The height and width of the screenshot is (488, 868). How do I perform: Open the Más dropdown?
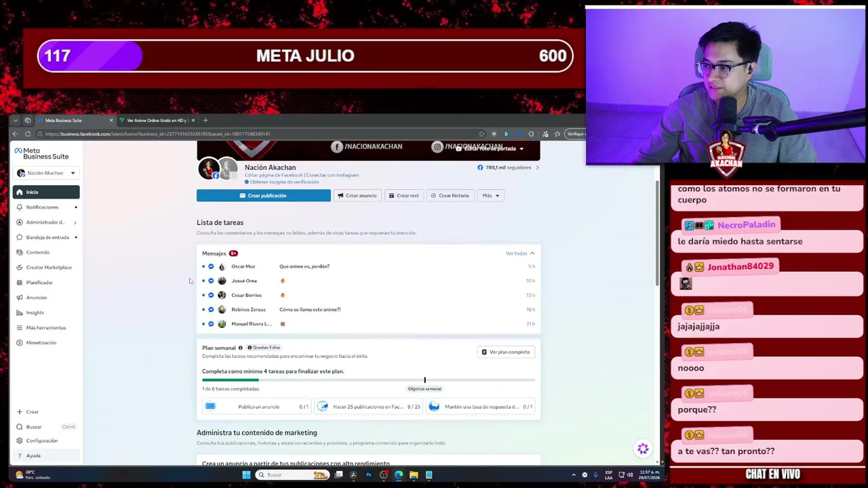491,195
